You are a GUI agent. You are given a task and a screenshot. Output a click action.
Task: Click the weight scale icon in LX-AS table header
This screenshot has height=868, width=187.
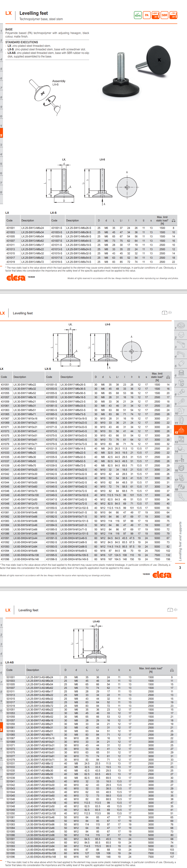[x=172, y=670]
